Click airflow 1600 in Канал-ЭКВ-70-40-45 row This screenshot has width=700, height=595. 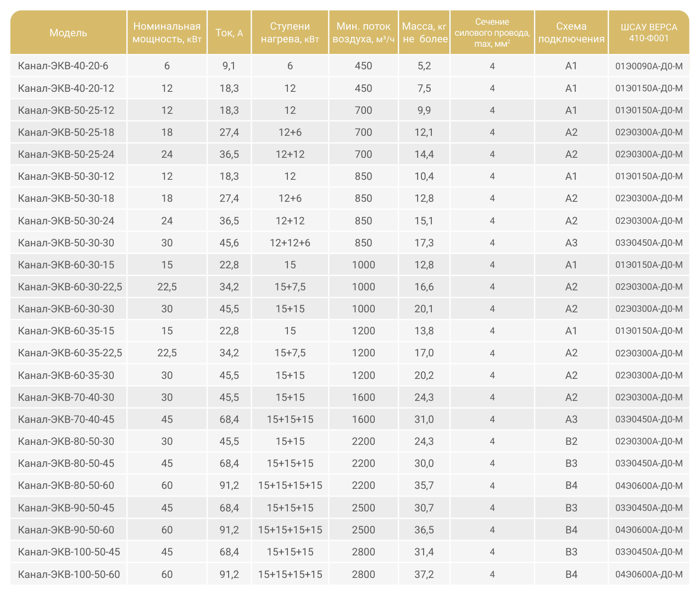coord(363,419)
